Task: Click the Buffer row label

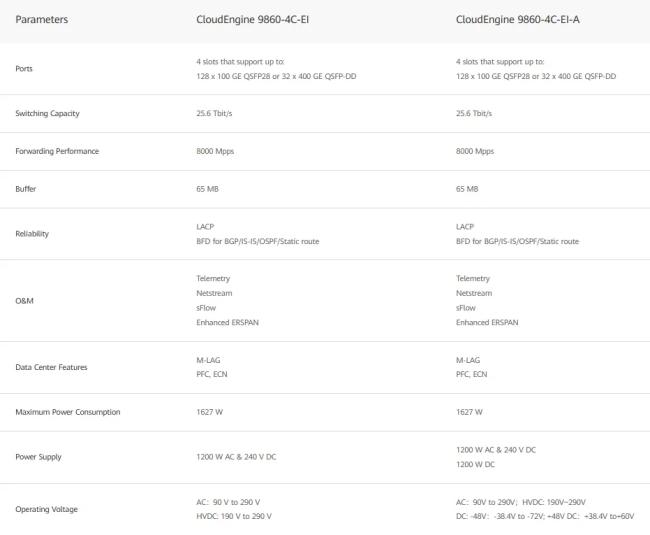Action: [27, 188]
